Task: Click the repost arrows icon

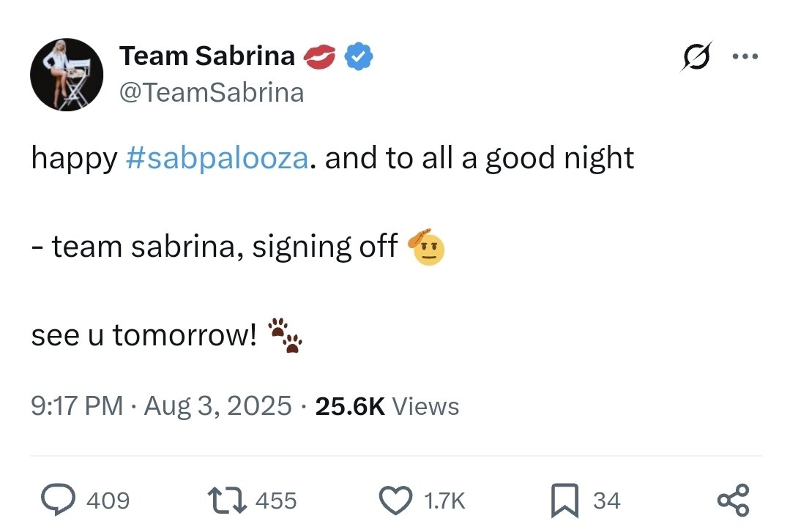Action: (x=228, y=500)
